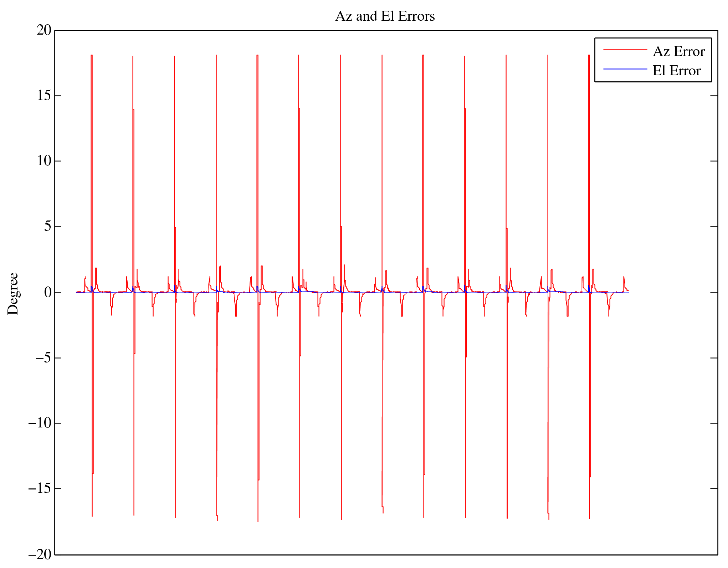Click the y-axis tick label −5

click(x=43, y=358)
